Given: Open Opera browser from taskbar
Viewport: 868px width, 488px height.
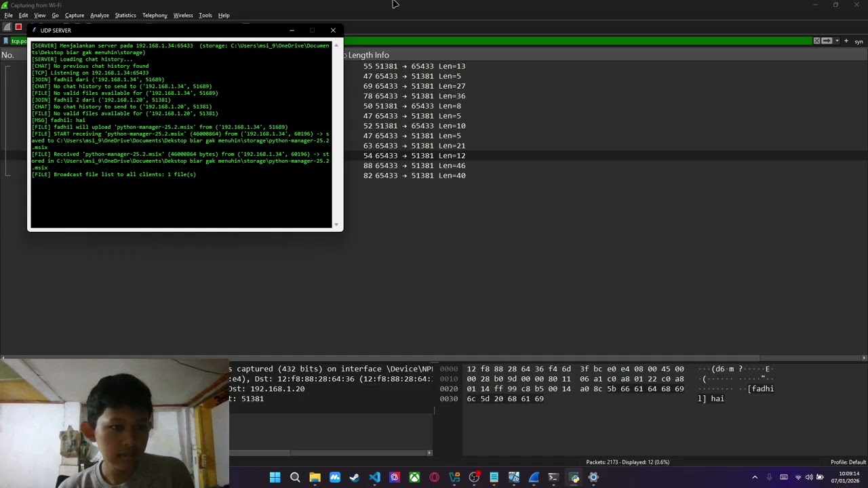Looking at the screenshot, I should [434, 477].
